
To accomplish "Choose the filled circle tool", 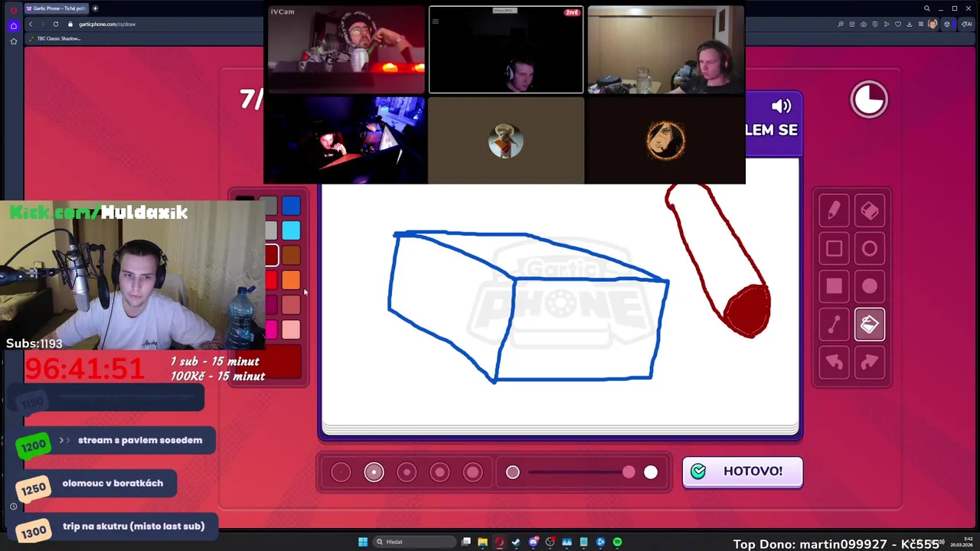I will 869,286.
